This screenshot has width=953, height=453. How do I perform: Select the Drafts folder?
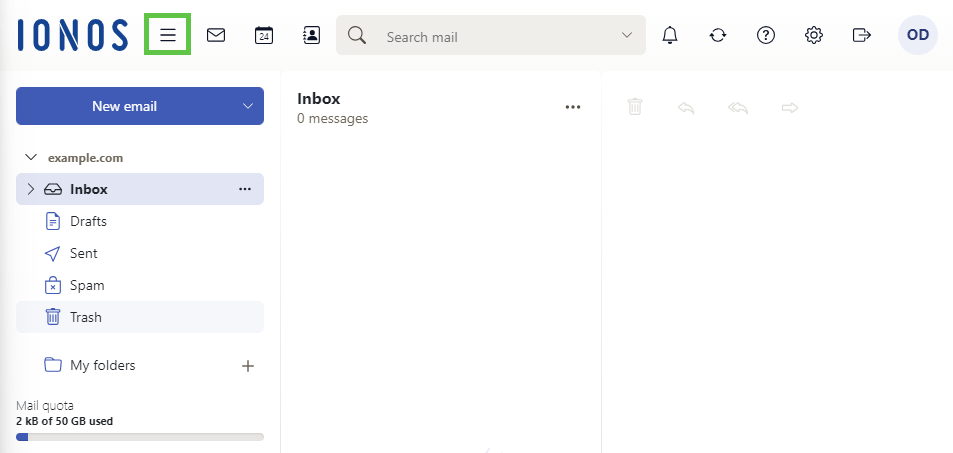pyautogui.click(x=88, y=221)
